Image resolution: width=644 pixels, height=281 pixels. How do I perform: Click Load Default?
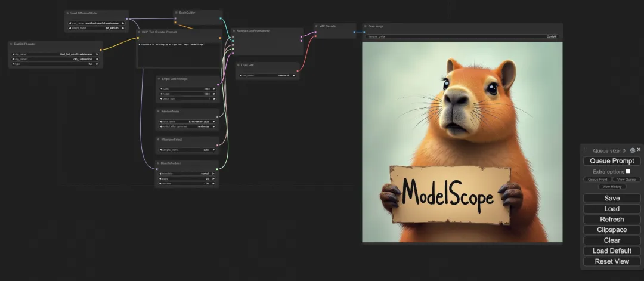(612, 251)
